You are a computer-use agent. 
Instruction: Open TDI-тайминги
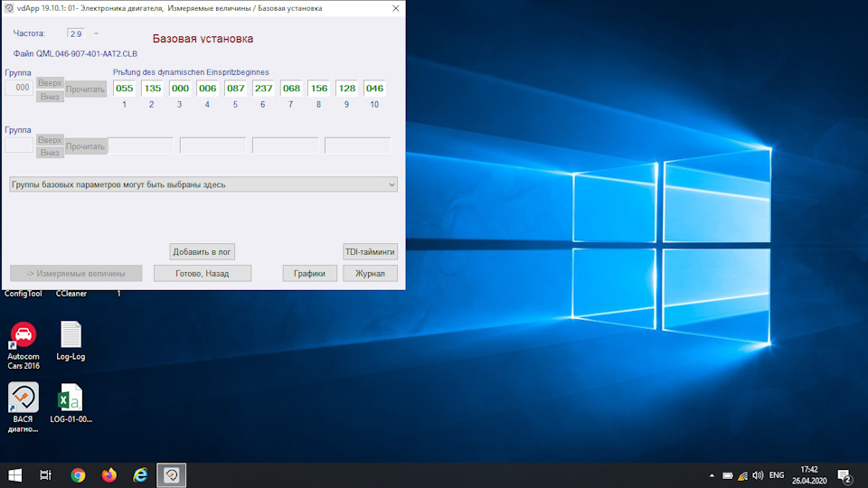click(x=370, y=252)
